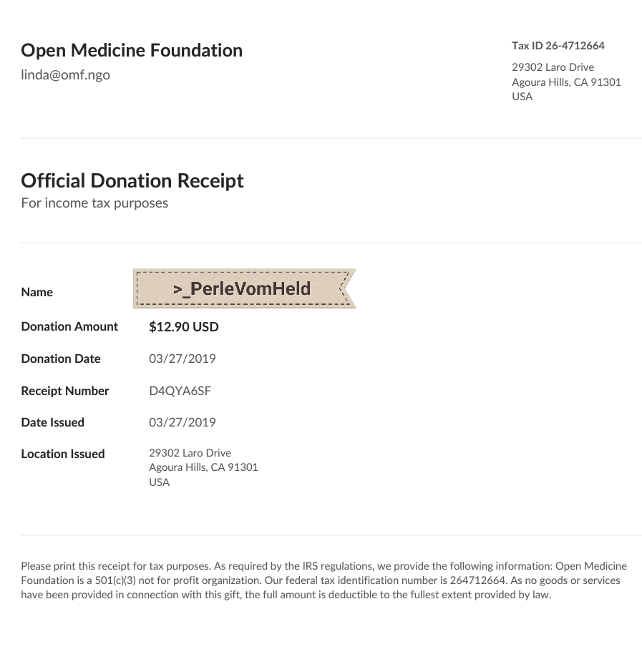The width and height of the screenshot is (642, 672).
Task: Click the Open Medicine Foundation heading
Action: [132, 51]
